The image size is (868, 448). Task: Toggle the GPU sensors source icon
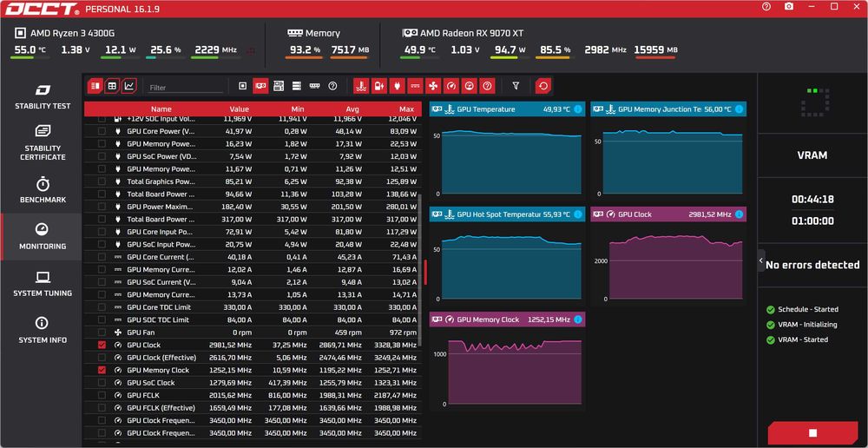pos(260,86)
